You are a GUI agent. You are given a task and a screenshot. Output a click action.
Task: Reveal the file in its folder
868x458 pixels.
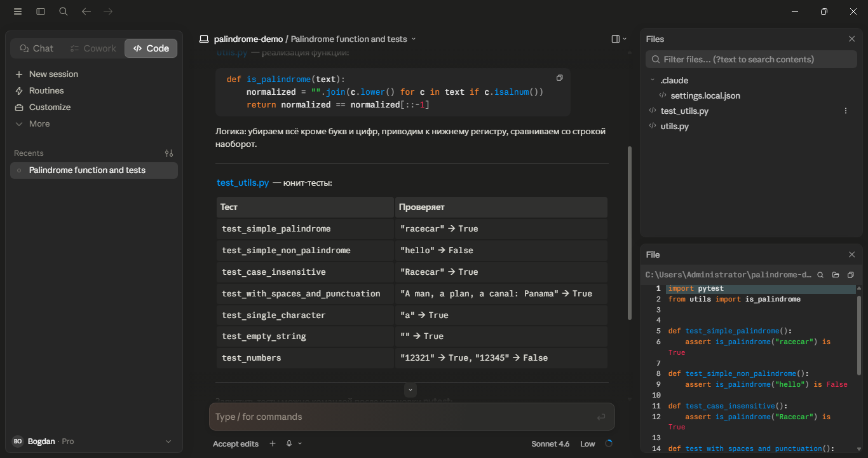(836, 275)
